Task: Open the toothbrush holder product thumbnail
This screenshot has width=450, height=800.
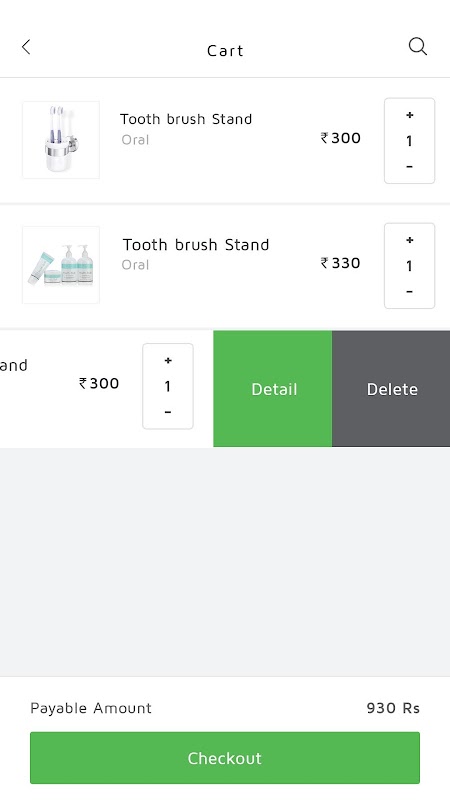Action: [x=61, y=140]
